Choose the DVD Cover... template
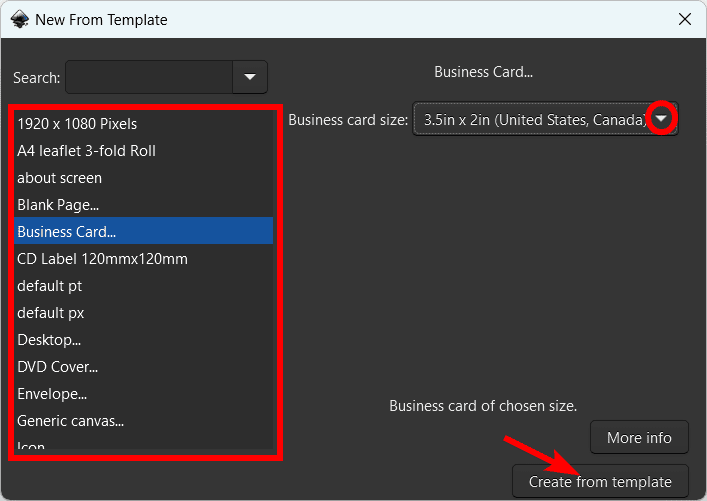Screen dimensions: 707x501 (57, 367)
